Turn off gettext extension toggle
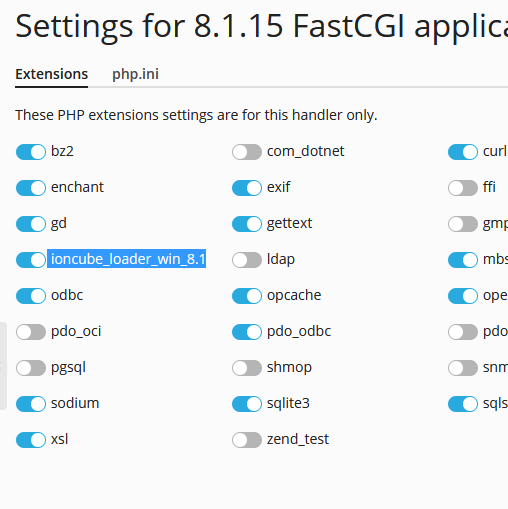Viewport: 508px width, 509px height. tap(247, 224)
